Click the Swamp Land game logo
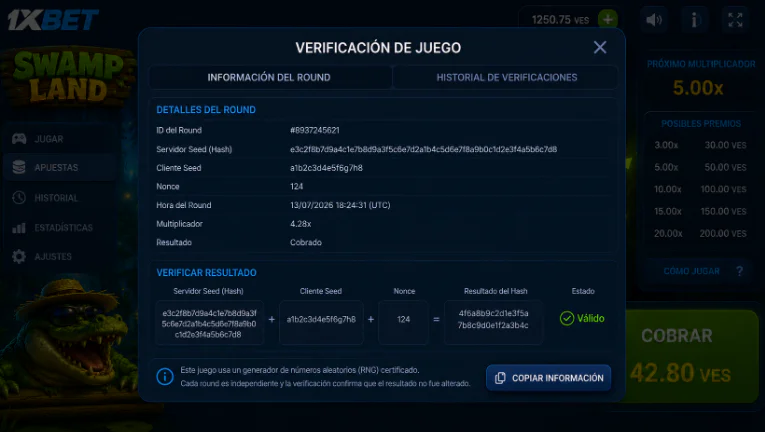This screenshot has height=432, width=765. (x=68, y=77)
